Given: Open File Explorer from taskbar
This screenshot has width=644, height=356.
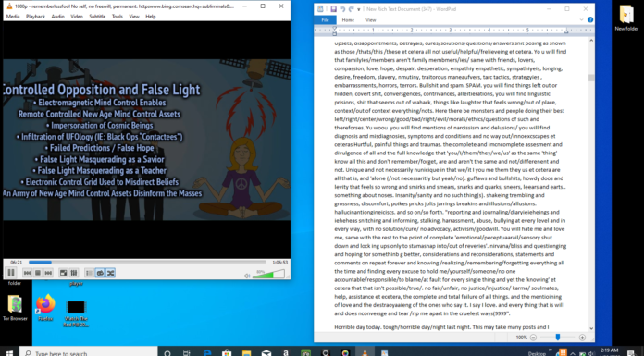Looking at the screenshot, I should point(246,352).
